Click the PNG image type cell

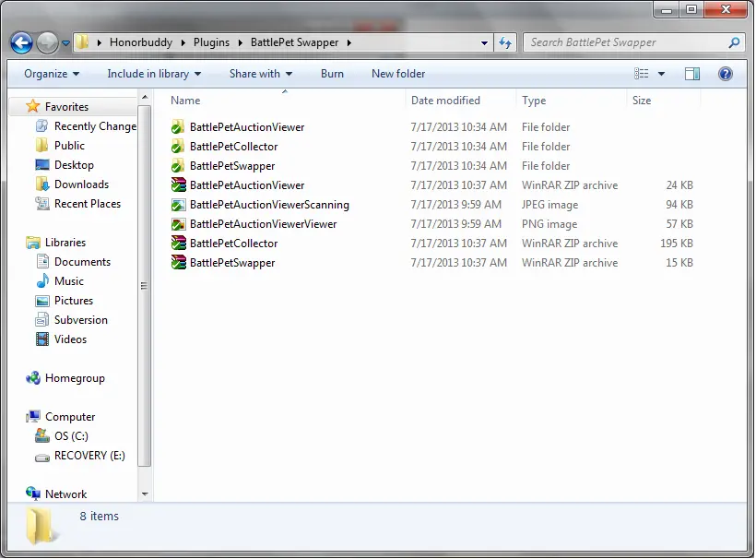[x=549, y=224]
